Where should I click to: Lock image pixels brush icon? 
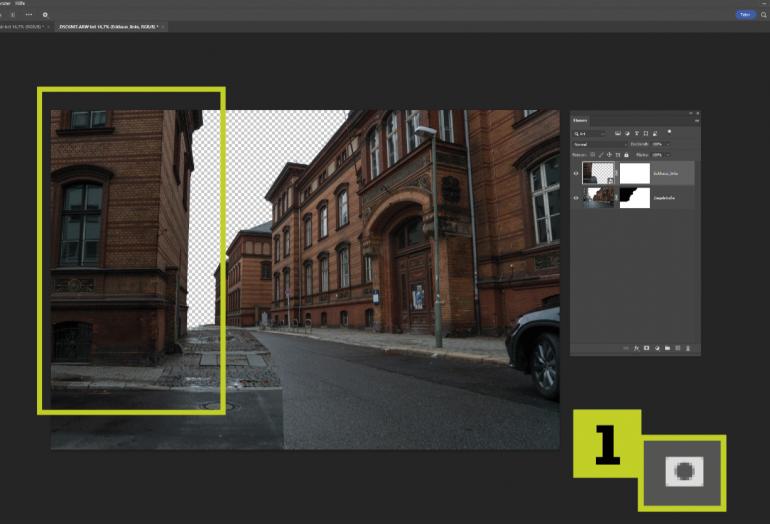pyautogui.click(x=601, y=155)
